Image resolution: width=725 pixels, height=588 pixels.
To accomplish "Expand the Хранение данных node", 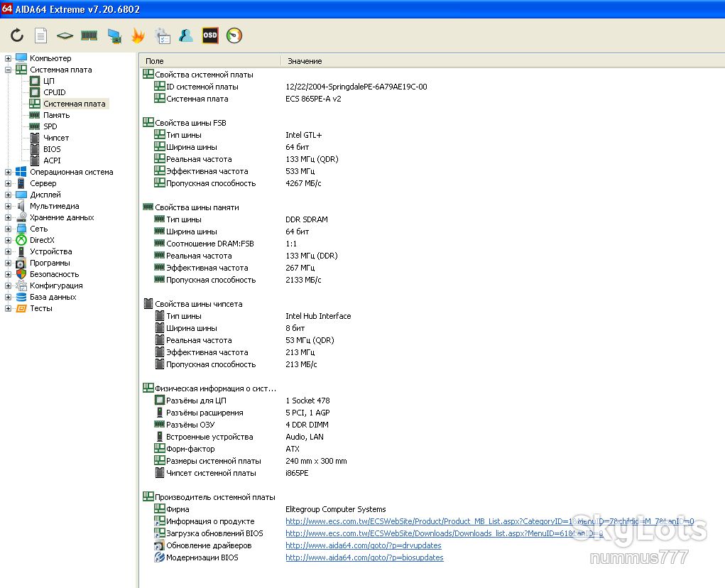I will click(8, 217).
